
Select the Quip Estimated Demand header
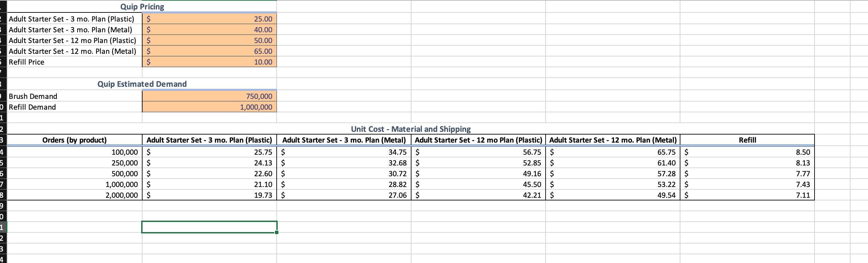(x=142, y=84)
